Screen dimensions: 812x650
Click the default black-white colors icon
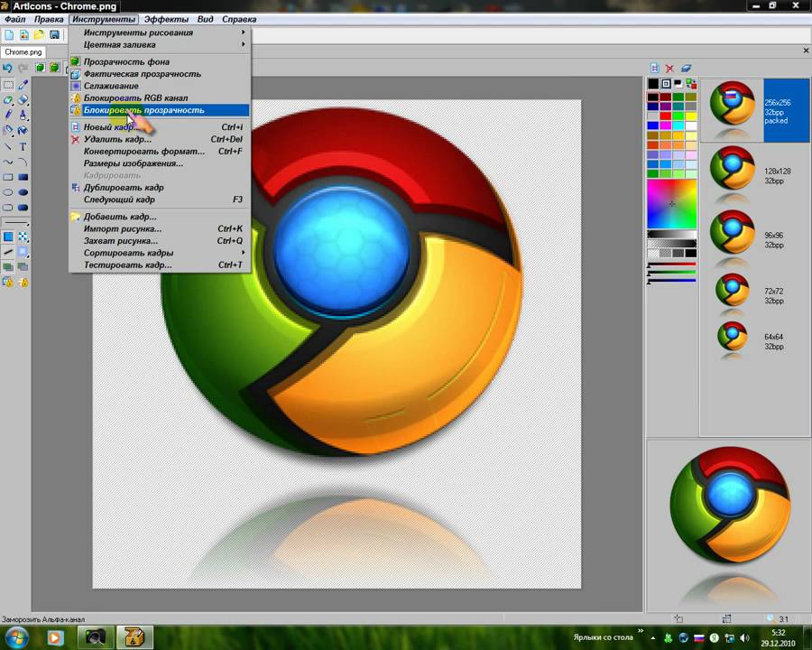point(678,83)
